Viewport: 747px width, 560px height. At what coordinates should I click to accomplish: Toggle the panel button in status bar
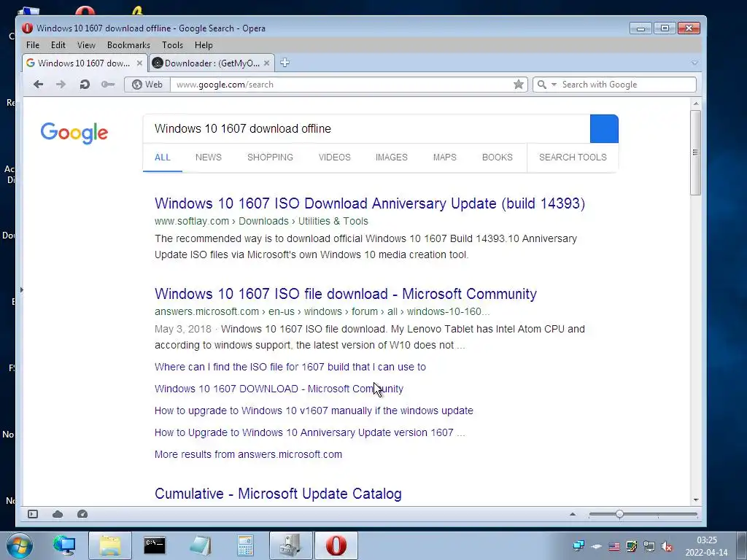click(33, 514)
